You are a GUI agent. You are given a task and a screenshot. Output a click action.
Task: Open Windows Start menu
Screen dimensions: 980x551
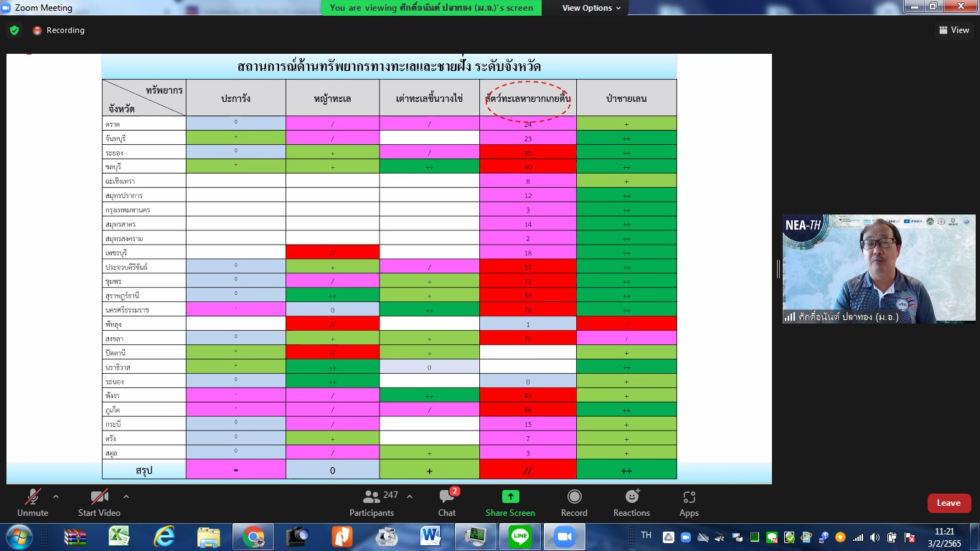point(17,537)
